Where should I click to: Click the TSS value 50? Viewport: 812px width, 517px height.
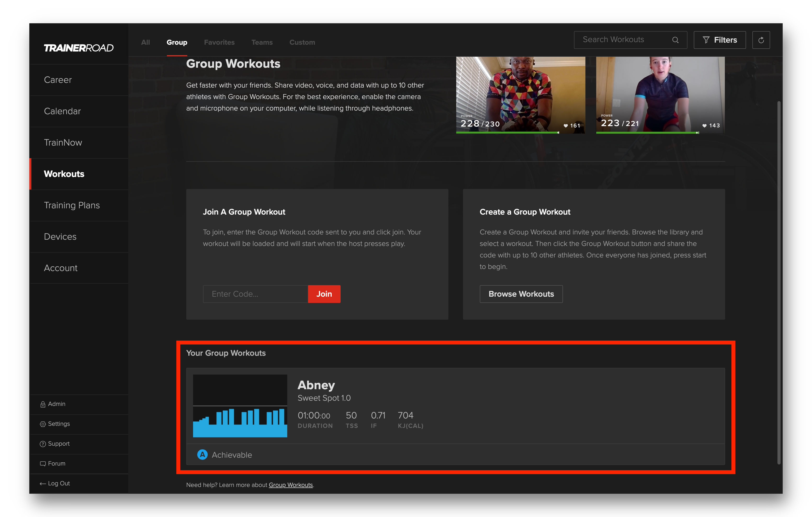(x=351, y=416)
